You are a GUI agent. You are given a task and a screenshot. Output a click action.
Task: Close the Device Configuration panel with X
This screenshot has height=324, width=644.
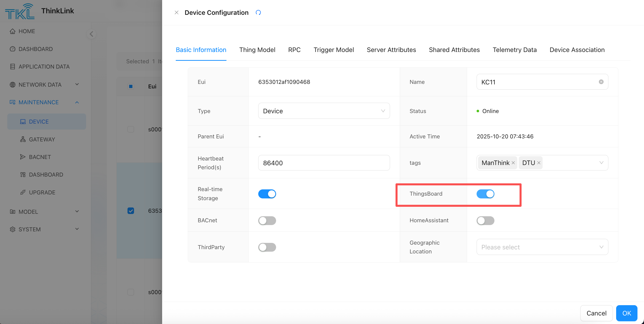pyautogui.click(x=177, y=13)
